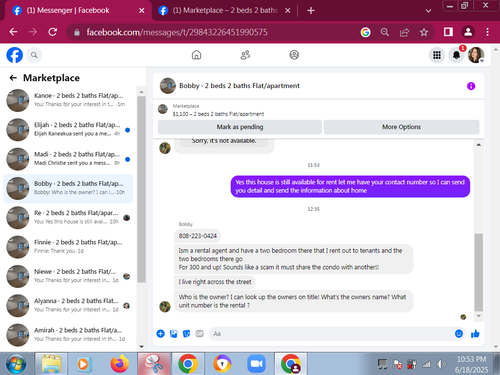The height and width of the screenshot is (375, 500).
Task: Attach a file with the photo icon
Action: (174, 334)
